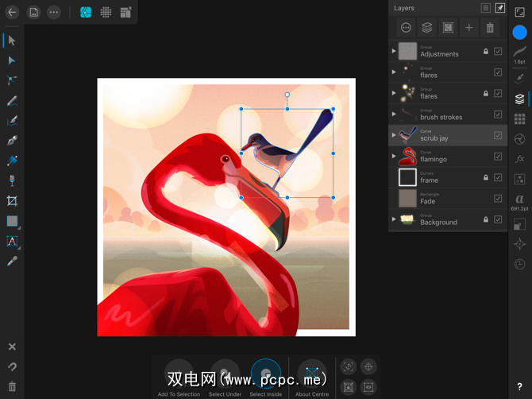Select the Transparency tool glass icon

click(12, 180)
